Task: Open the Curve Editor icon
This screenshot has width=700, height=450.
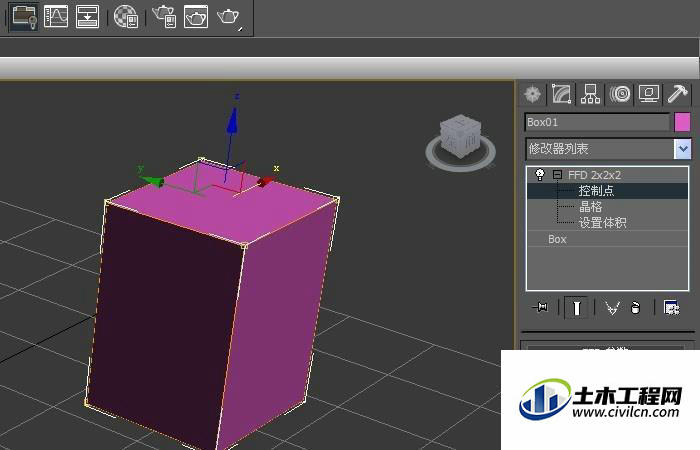Action: [x=56, y=17]
